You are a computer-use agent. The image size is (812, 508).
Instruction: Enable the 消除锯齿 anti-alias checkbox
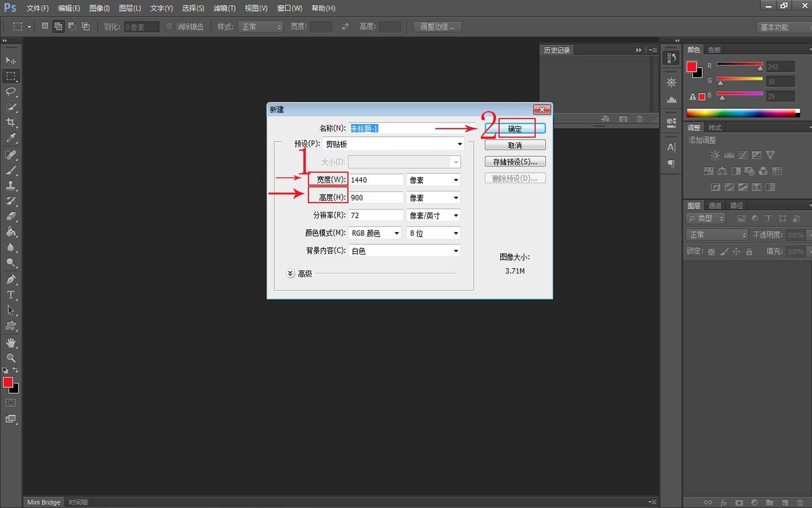pyautogui.click(x=169, y=27)
